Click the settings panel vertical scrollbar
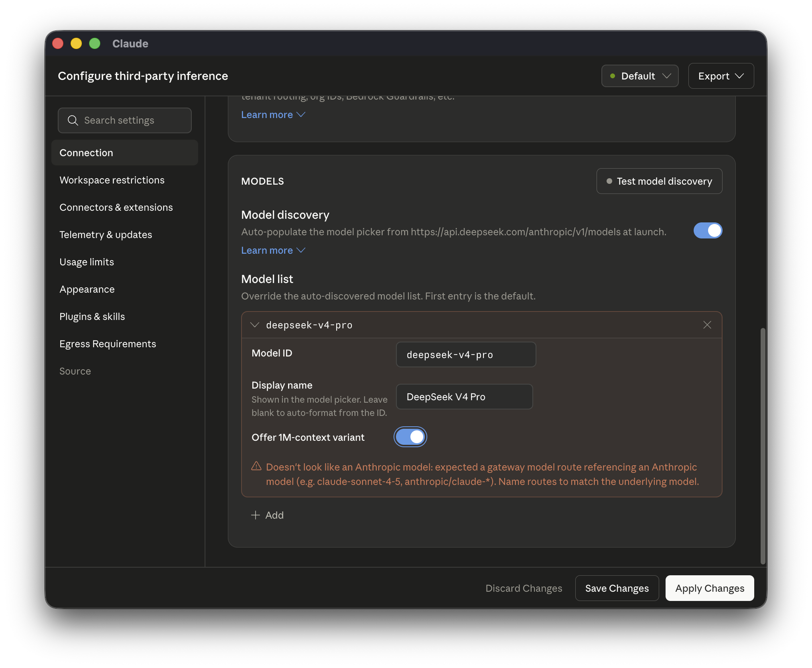812x668 pixels. pyautogui.click(x=763, y=446)
